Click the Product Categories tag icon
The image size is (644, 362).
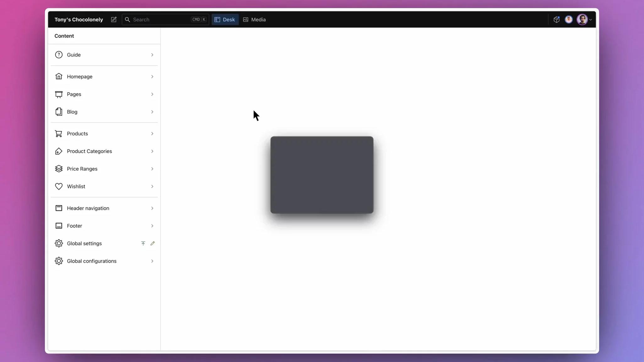point(59,151)
